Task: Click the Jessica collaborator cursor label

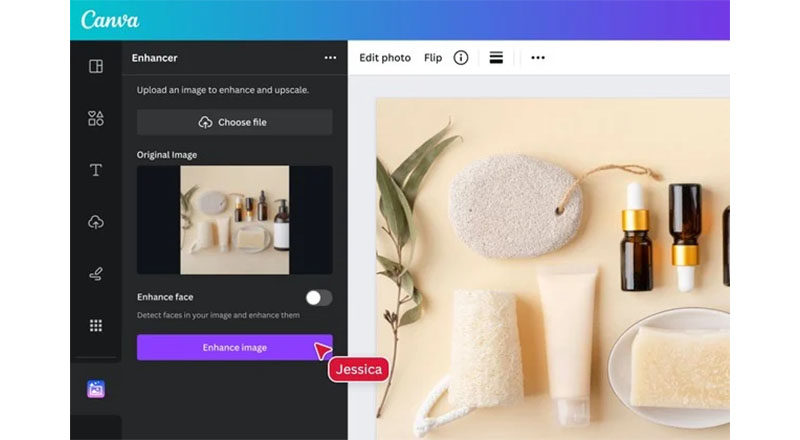Action: (x=358, y=369)
